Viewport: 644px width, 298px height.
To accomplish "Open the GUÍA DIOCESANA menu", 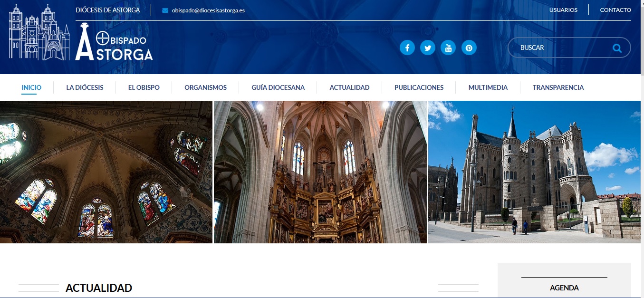I will click(278, 87).
